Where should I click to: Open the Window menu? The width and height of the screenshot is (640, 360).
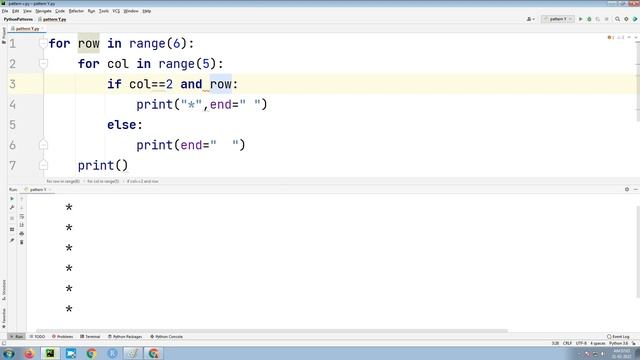131,11
